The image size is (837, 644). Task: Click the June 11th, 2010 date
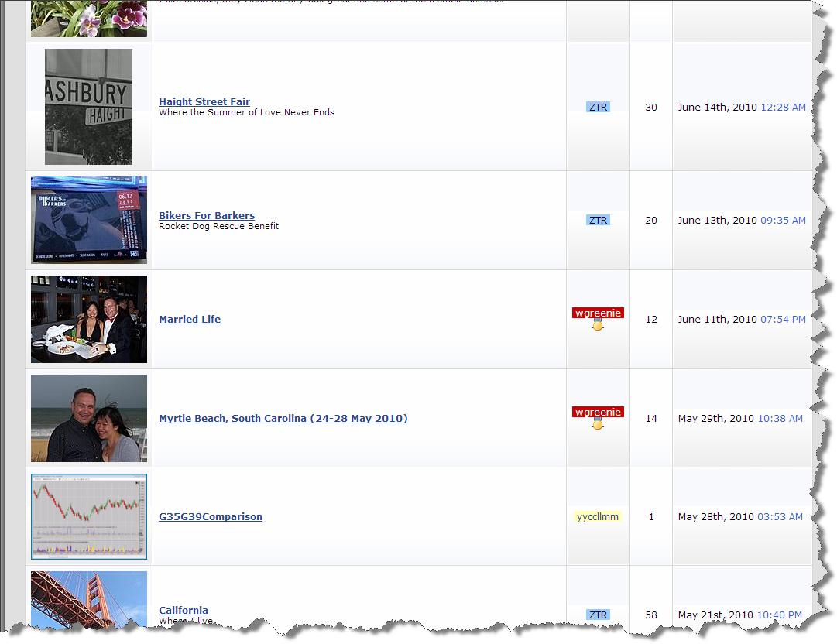point(718,320)
